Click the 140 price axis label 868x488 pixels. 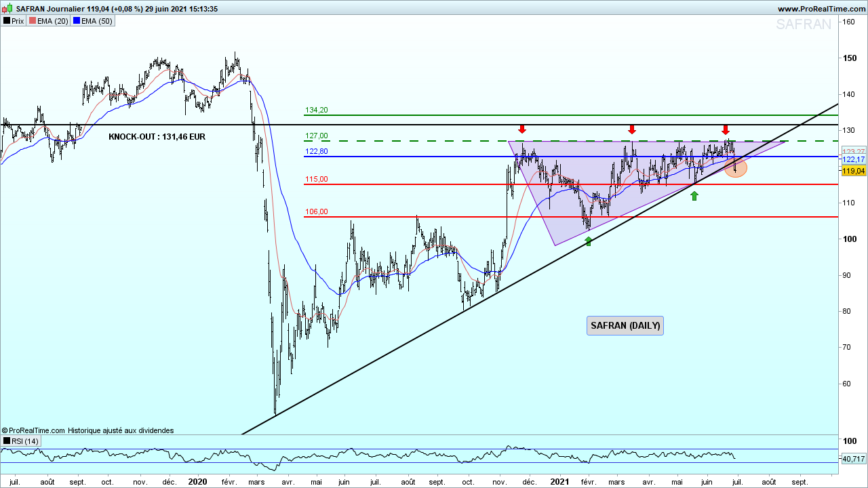point(848,94)
